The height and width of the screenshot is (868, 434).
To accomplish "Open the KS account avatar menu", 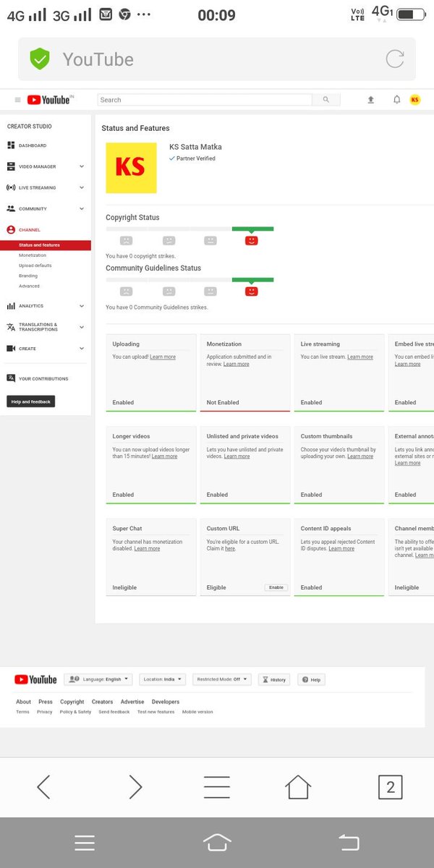I will (x=415, y=100).
